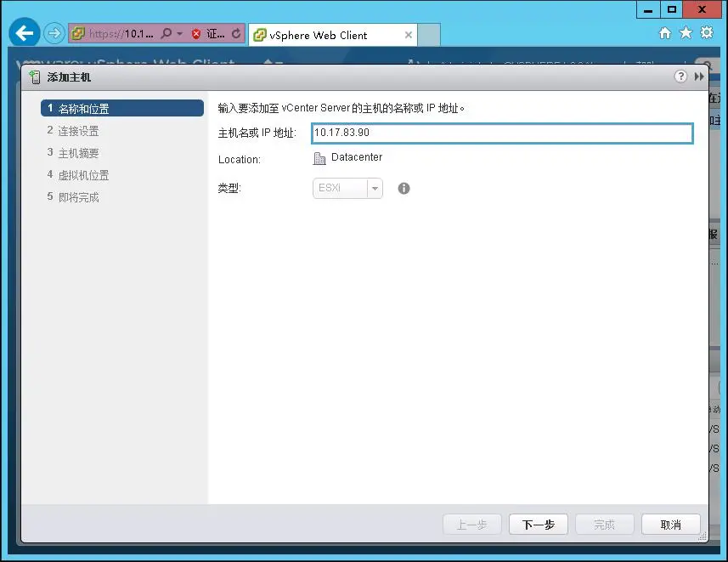Select step 1 名称和位置
This screenshot has height=562, width=728.
[122, 108]
